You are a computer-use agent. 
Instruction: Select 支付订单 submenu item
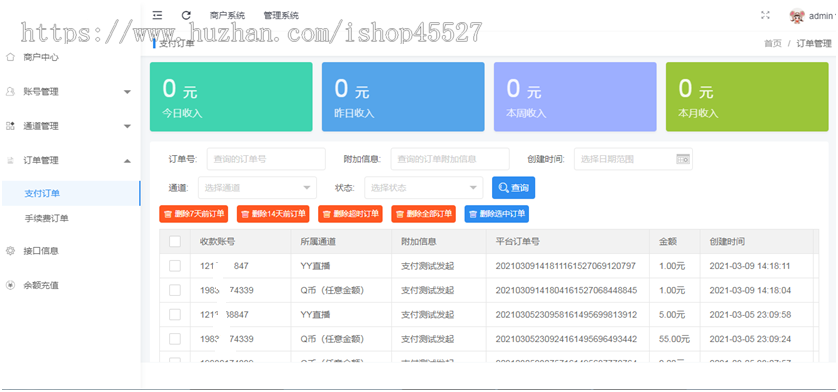click(71, 194)
